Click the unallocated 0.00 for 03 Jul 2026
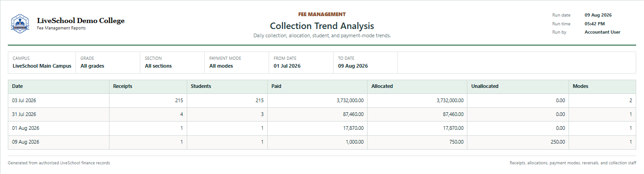 [560, 100]
